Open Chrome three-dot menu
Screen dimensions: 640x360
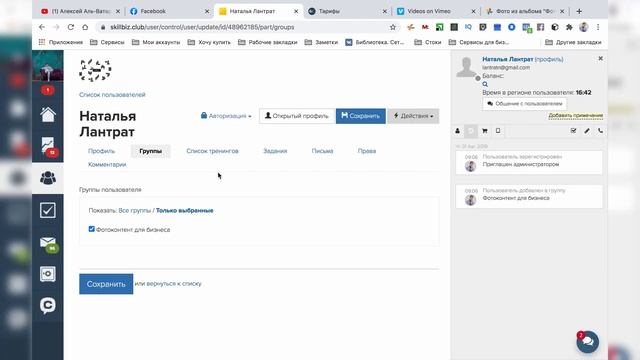(x=598, y=27)
